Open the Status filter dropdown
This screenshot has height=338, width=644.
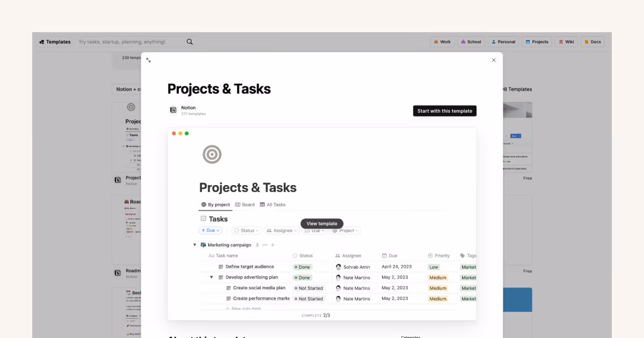tap(246, 230)
